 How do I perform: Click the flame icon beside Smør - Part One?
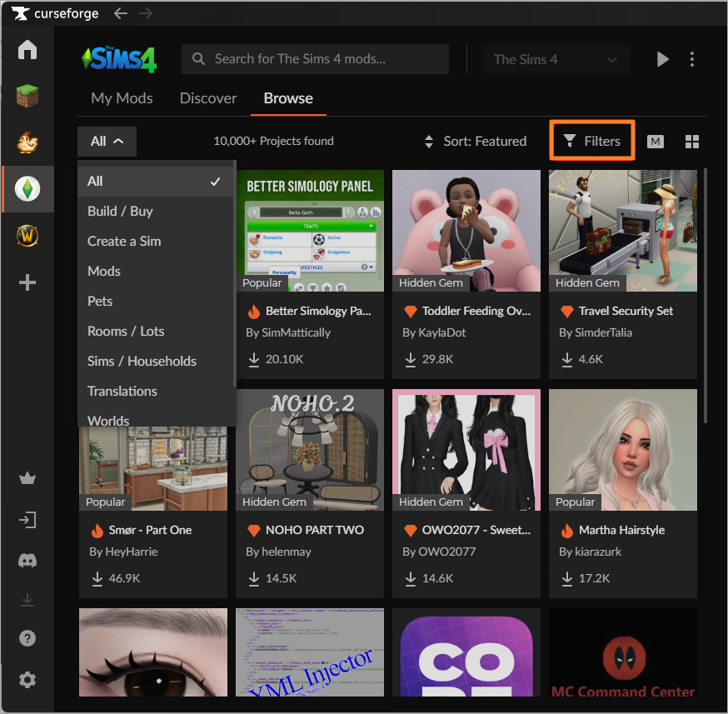point(97,530)
